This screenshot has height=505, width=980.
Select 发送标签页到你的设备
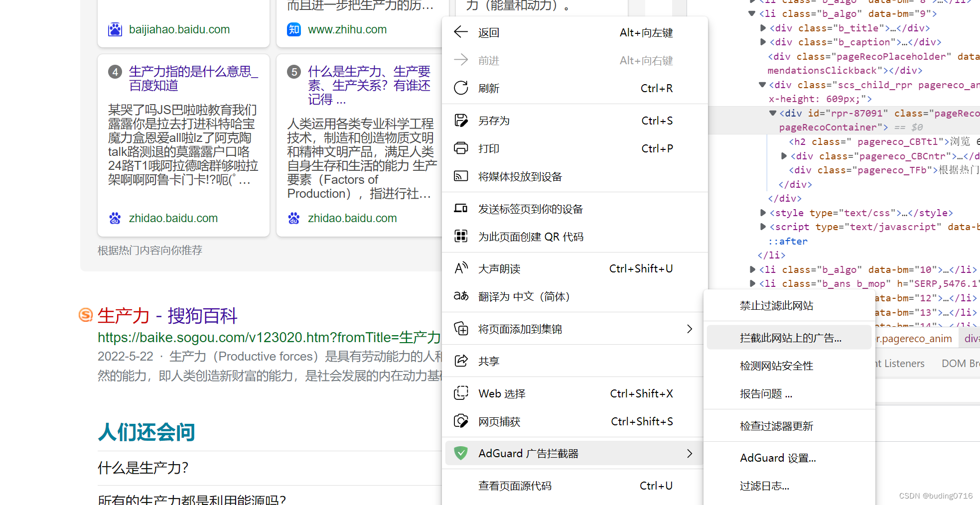574,209
